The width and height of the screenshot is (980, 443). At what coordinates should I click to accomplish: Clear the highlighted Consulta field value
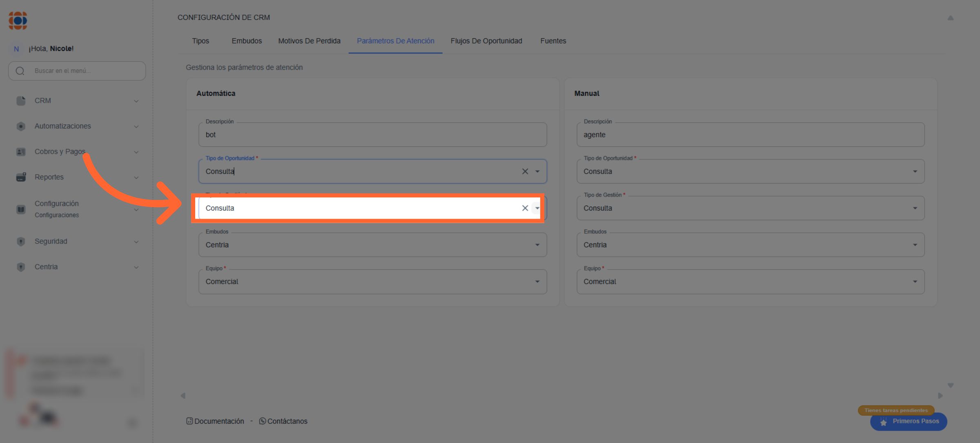[525, 208]
